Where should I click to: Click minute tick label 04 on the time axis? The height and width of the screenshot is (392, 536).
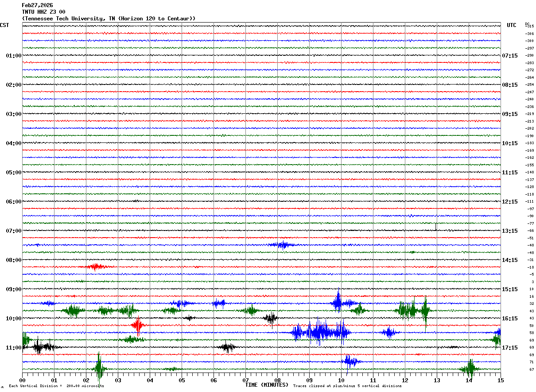coord(150,380)
